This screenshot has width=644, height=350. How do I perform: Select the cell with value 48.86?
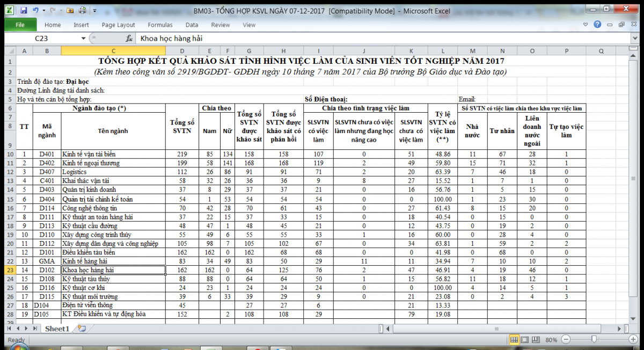(x=443, y=154)
